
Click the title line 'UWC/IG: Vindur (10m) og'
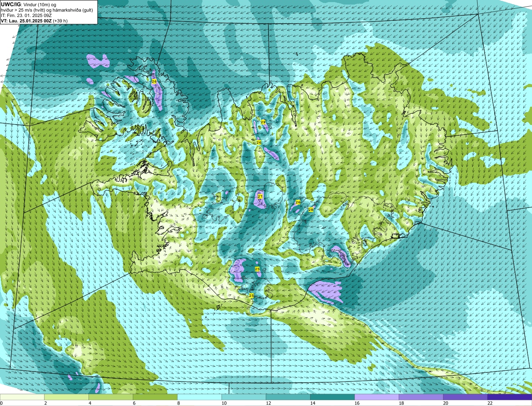(28, 4)
